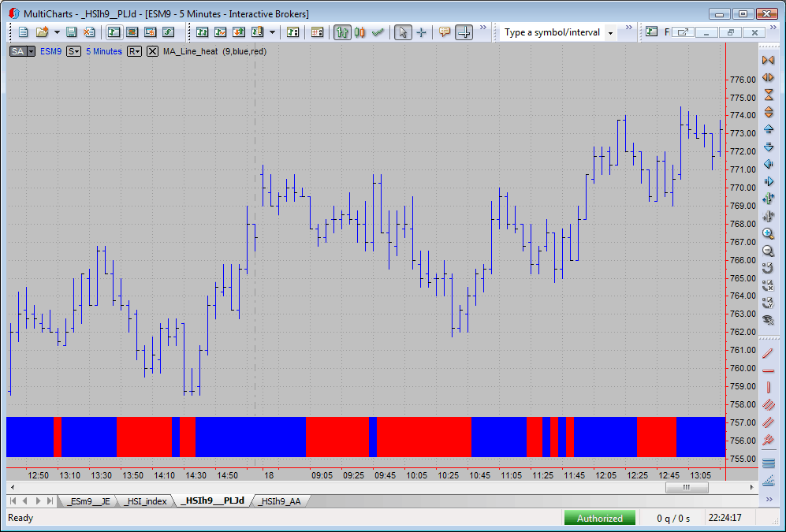This screenshot has width=786, height=532.
Task: Expand the overflow chevron after the symbol box
Action: click(628, 28)
